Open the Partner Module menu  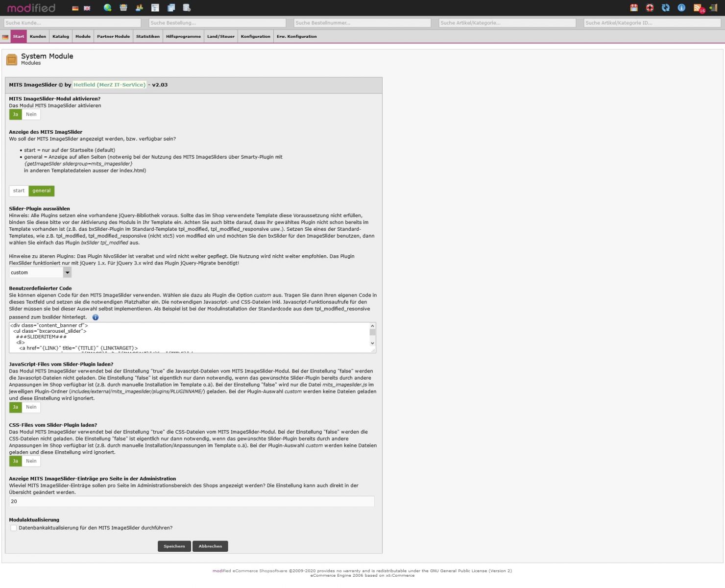click(x=113, y=37)
